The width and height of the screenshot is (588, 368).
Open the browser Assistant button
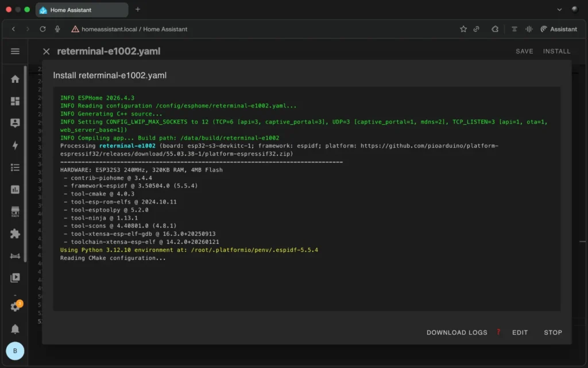point(559,29)
